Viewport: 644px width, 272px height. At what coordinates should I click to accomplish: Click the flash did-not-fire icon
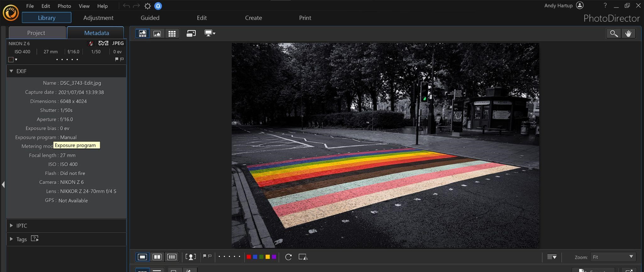(91, 44)
